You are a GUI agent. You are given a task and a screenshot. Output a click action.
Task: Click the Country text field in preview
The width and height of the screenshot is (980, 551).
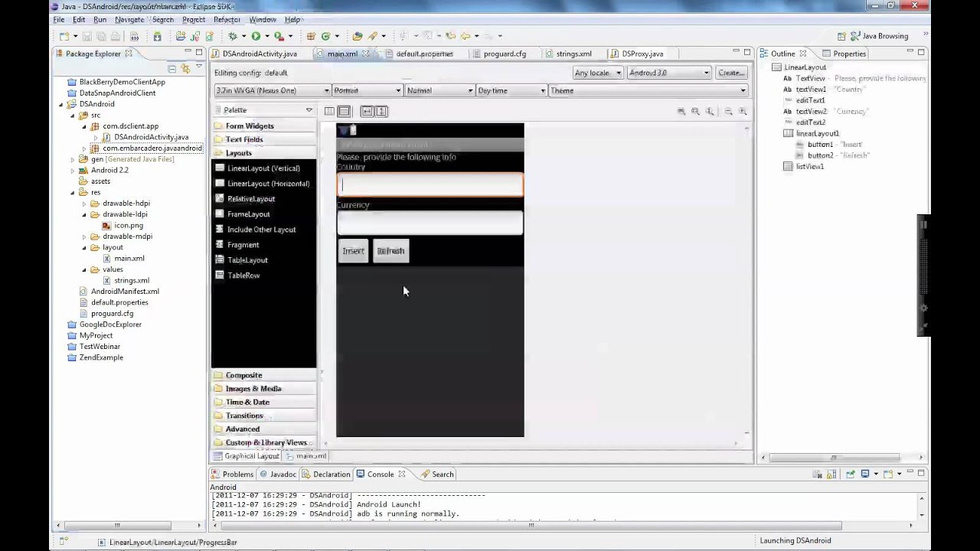pyautogui.click(x=430, y=184)
